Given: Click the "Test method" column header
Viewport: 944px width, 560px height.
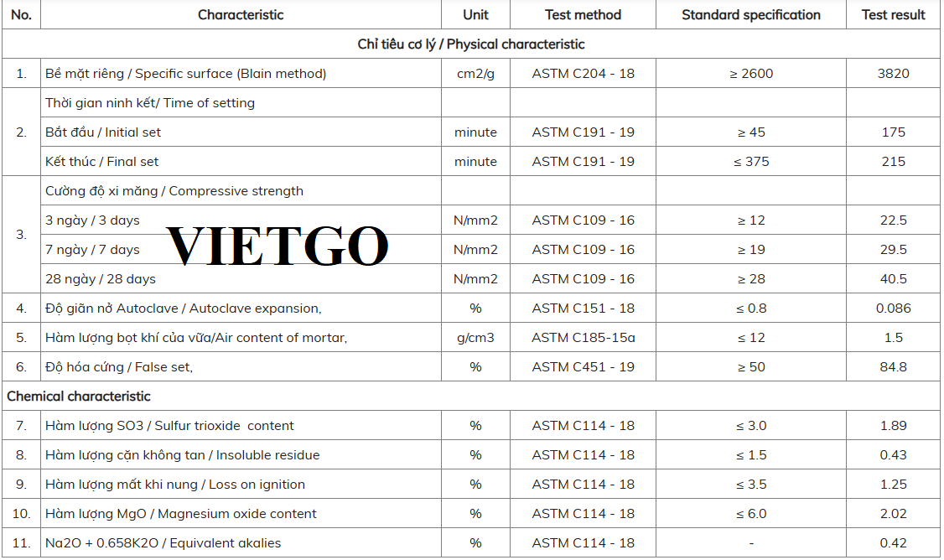Looking at the screenshot, I should pyautogui.click(x=583, y=15).
